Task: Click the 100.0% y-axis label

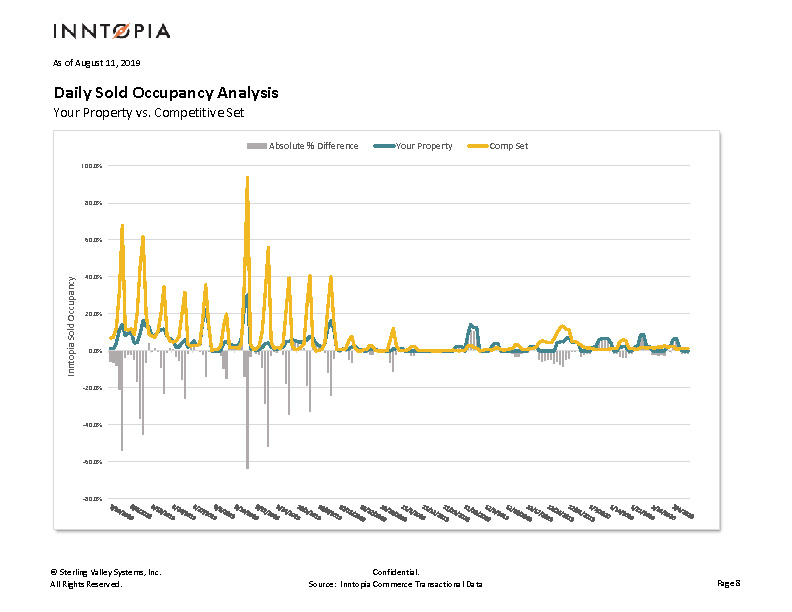Action: 92,166
